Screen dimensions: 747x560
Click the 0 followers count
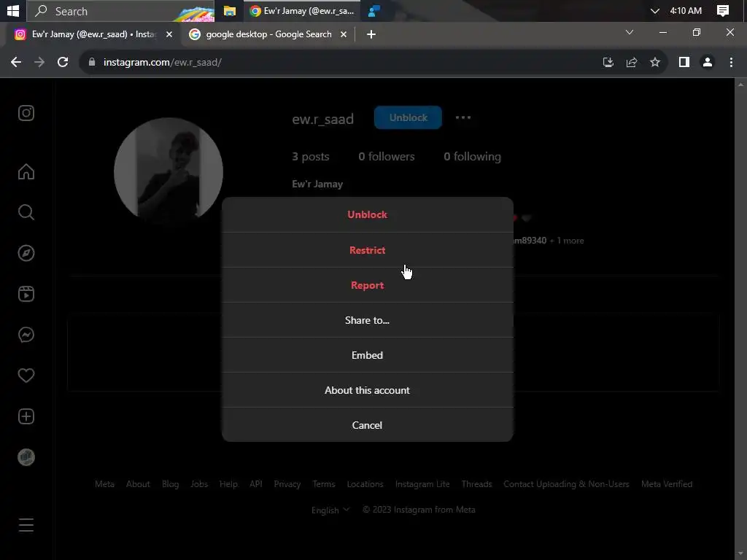tap(387, 157)
